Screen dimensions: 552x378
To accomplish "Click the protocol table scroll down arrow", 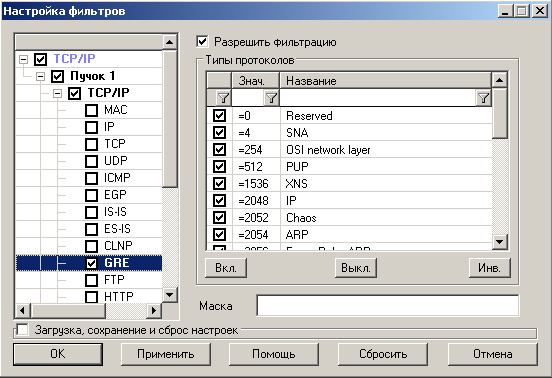I will tap(500, 241).
